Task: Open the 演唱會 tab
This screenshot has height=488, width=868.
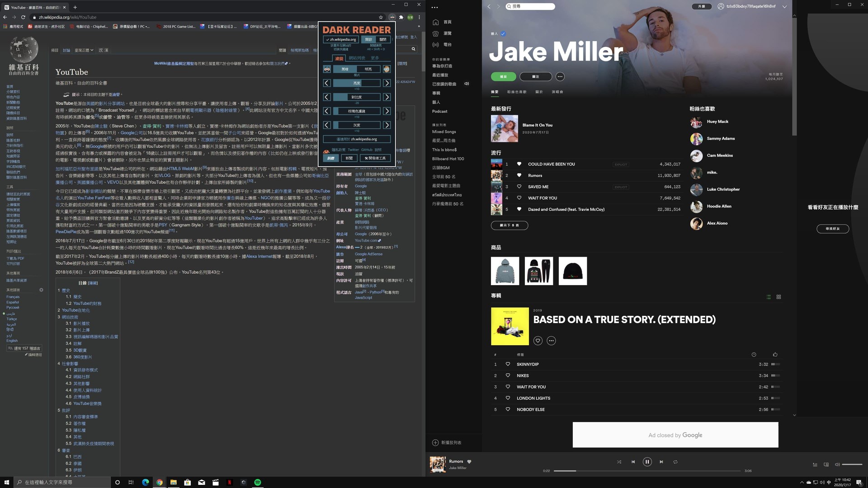Action: point(557,92)
